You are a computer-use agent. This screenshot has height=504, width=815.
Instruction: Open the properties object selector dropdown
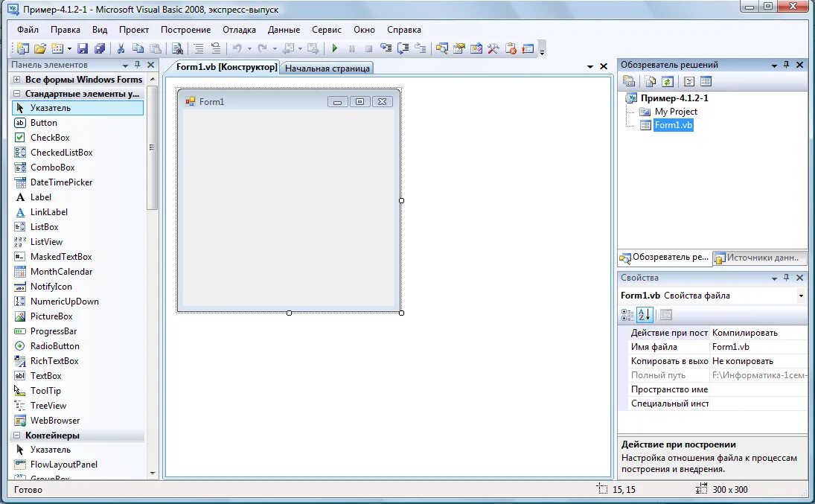(801, 296)
